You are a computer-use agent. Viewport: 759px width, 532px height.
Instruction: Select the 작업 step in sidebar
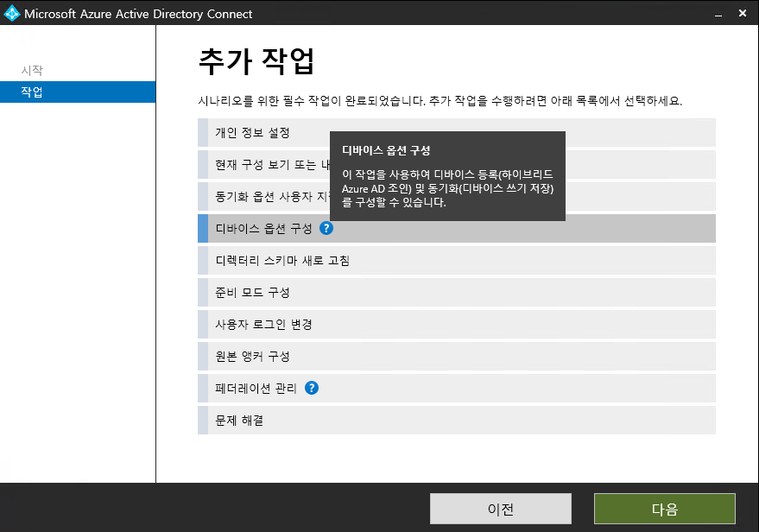coord(78,92)
